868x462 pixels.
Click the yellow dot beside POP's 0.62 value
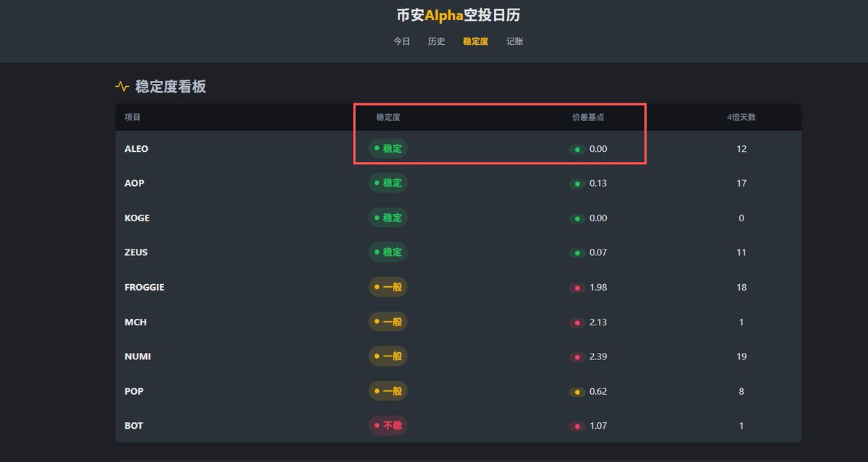point(577,391)
